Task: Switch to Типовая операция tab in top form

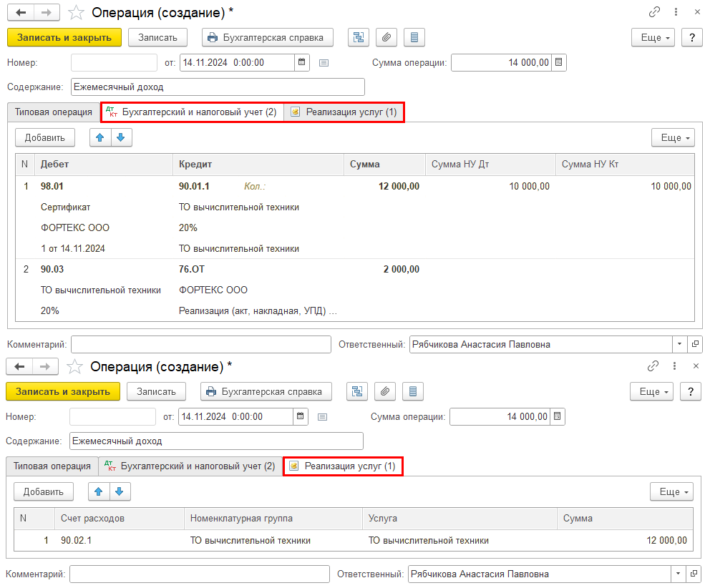Action: click(54, 112)
